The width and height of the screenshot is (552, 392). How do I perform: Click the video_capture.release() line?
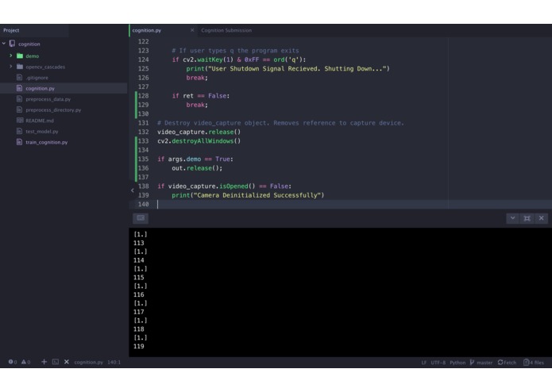[199, 133]
